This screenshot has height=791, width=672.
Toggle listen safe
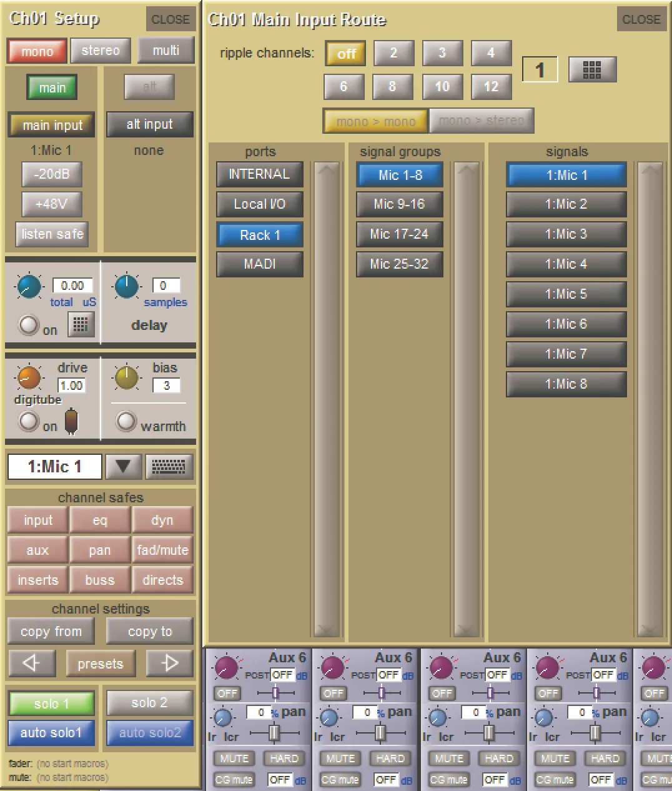coord(52,234)
